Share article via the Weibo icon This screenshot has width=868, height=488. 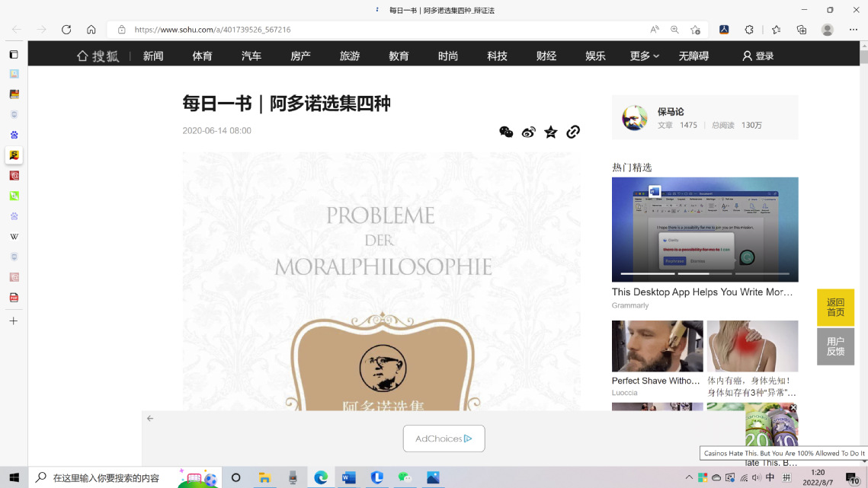(x=528, y=132)
